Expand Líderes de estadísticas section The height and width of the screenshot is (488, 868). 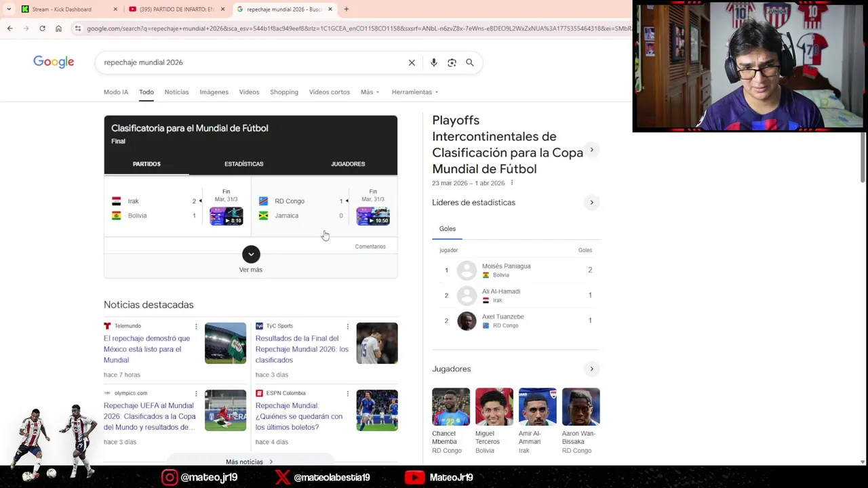pos(591,203)
